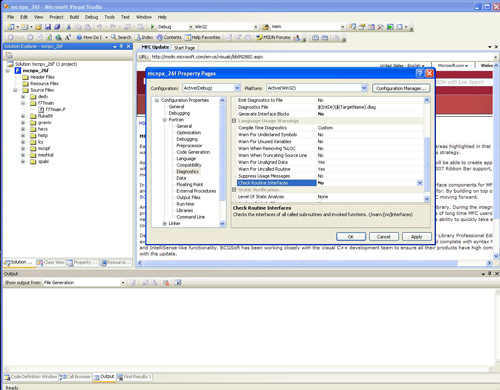
Task: Click the Index help toolbar item
Action: [x=144, y=37]
